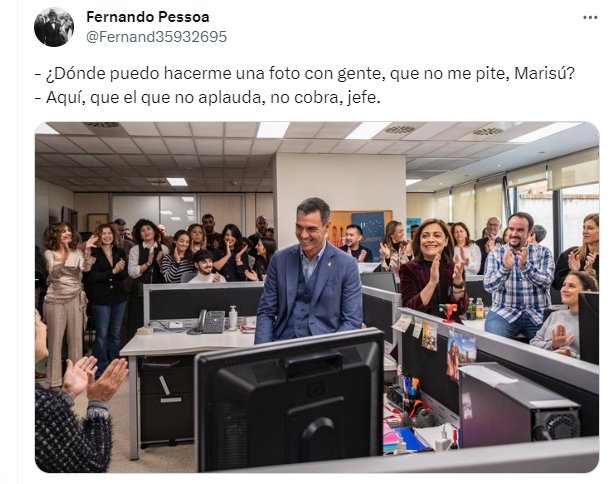The image size is (614, 484).
Task: Click the woman in the beige outfit
Action: click(x=65, y=296)
